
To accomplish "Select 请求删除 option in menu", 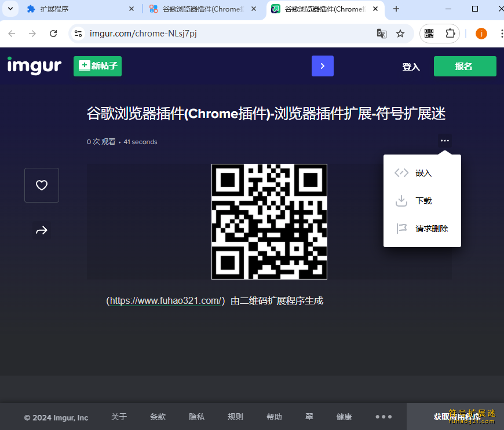I will [x=422, y=229].
